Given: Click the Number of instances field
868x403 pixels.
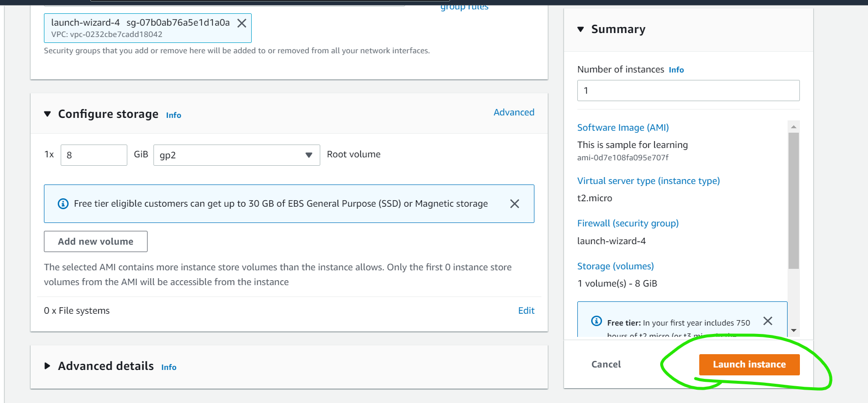Looking at the screenshot, I should tap(688, 91).
